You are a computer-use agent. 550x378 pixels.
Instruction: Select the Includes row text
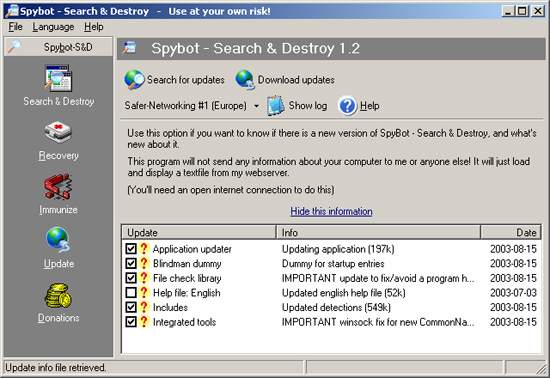coord(170,308)
